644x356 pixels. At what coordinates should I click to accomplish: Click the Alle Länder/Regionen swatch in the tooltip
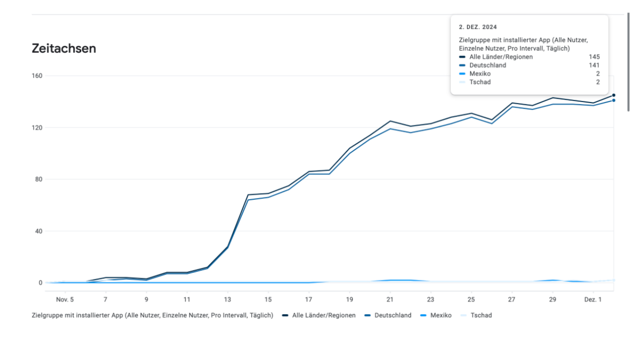(x=462, y=57)
